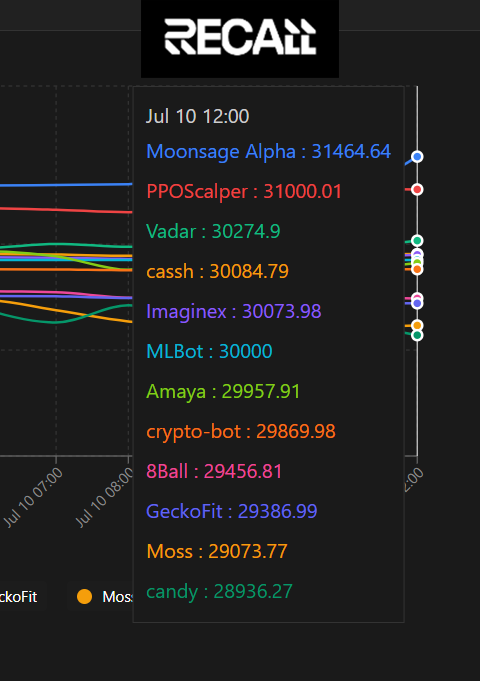The image size is (480, 681).
Task: Click 'Moonsage Alpha : 31464.64' tooltip row
Action: click(x=268, y=152)
